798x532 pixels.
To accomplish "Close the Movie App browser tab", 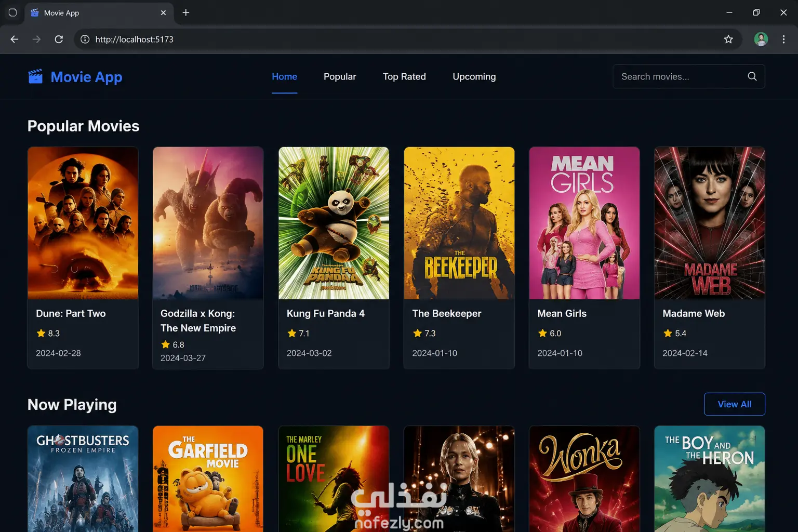I will click(x=163, y=12).
